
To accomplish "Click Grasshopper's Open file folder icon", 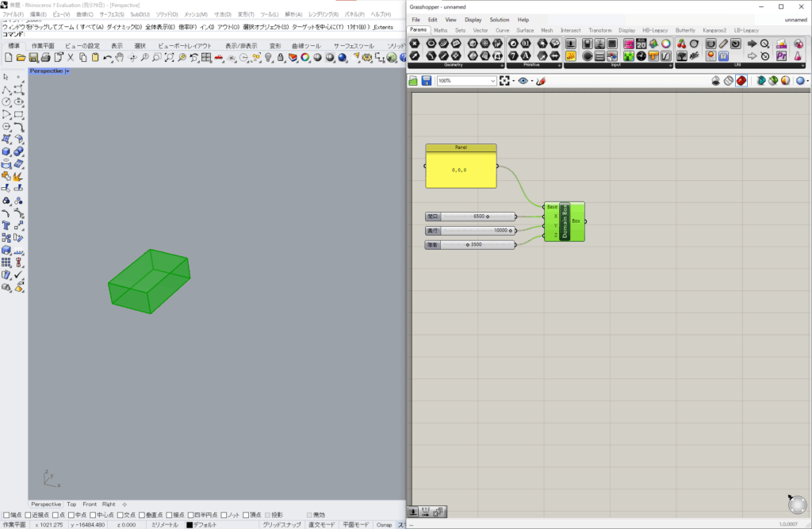I will [x=413, y=81].
